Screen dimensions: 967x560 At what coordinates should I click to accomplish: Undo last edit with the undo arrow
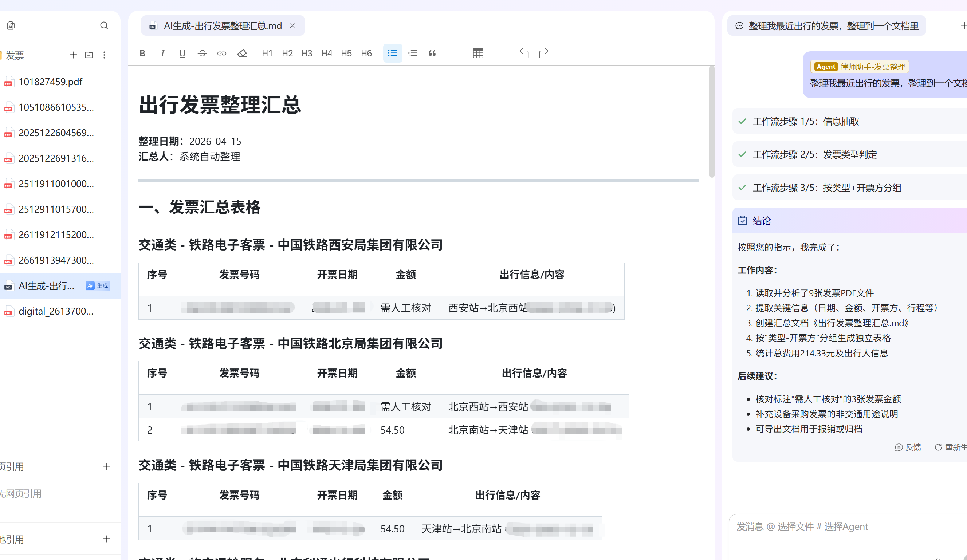coord(524,52)
